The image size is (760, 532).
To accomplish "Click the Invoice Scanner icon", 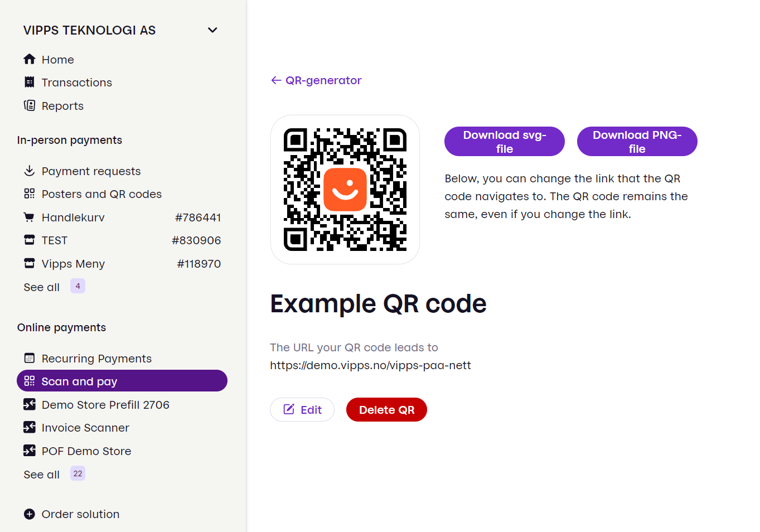I will [x=30, y=427].
